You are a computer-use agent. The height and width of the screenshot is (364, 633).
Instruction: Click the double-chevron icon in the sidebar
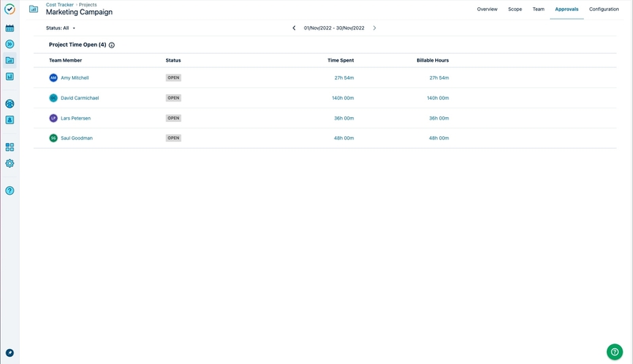[x=9, y=44]
